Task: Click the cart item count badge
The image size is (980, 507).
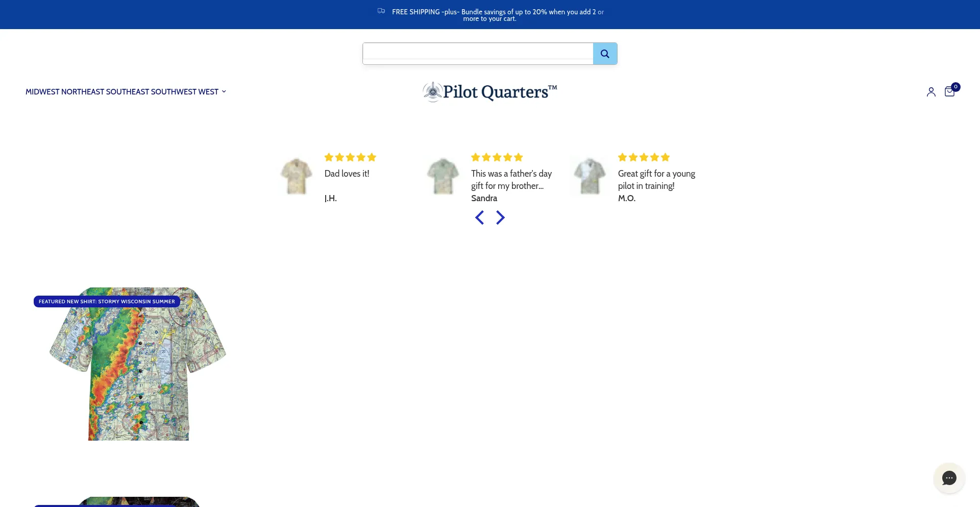Action: 955,87
